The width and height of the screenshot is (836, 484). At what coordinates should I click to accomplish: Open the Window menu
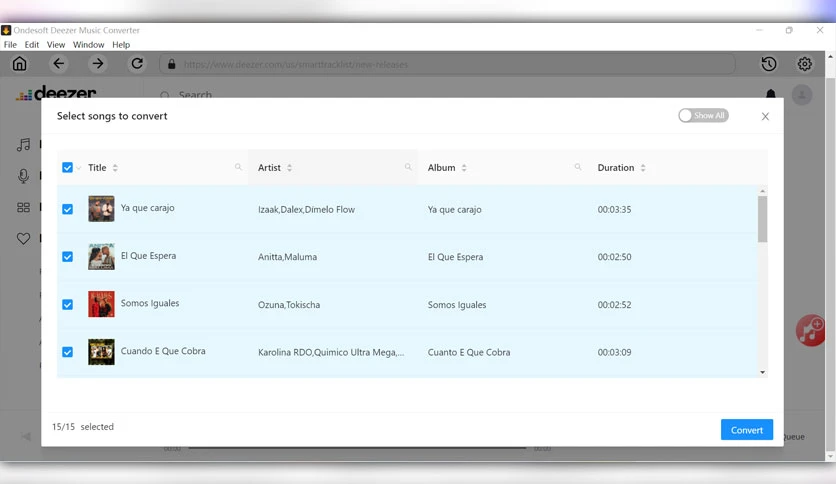(x=89, y=45)
